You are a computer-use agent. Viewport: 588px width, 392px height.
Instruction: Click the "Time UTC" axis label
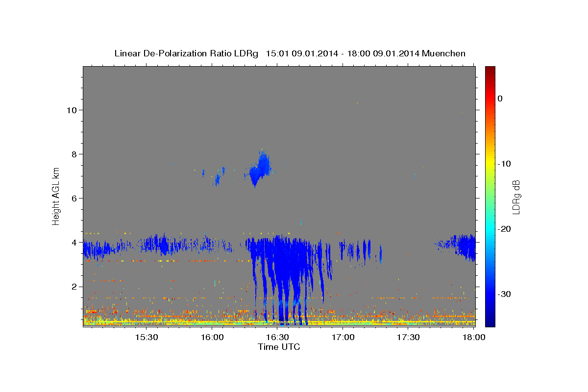(x=279, y=347)
